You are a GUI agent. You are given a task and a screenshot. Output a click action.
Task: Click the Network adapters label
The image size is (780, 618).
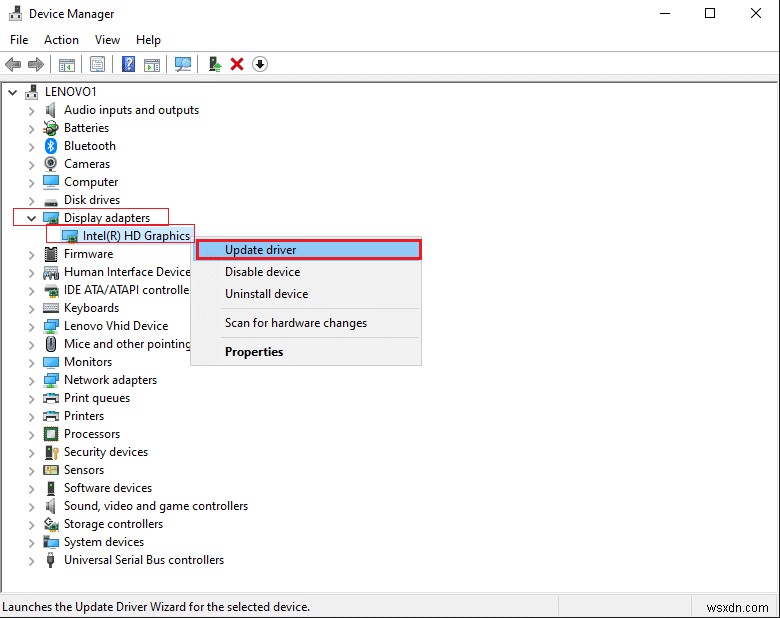pyautogui.click(x=110, y=380)
